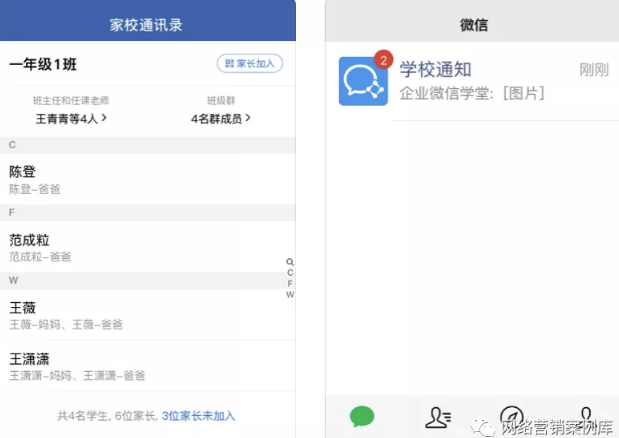This screenshot has height=438, width=619.
Task: Select student 陈登 entry
Action: click(148, 179)
